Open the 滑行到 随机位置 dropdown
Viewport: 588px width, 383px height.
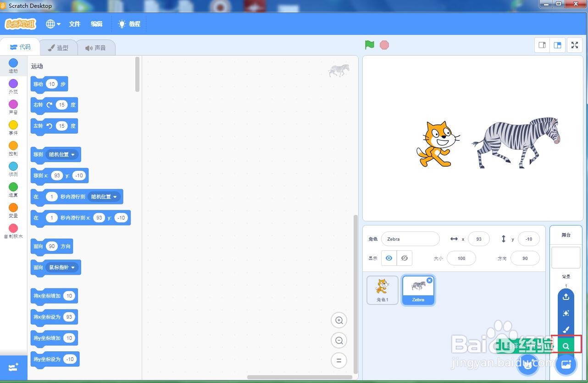coord(104,197)
